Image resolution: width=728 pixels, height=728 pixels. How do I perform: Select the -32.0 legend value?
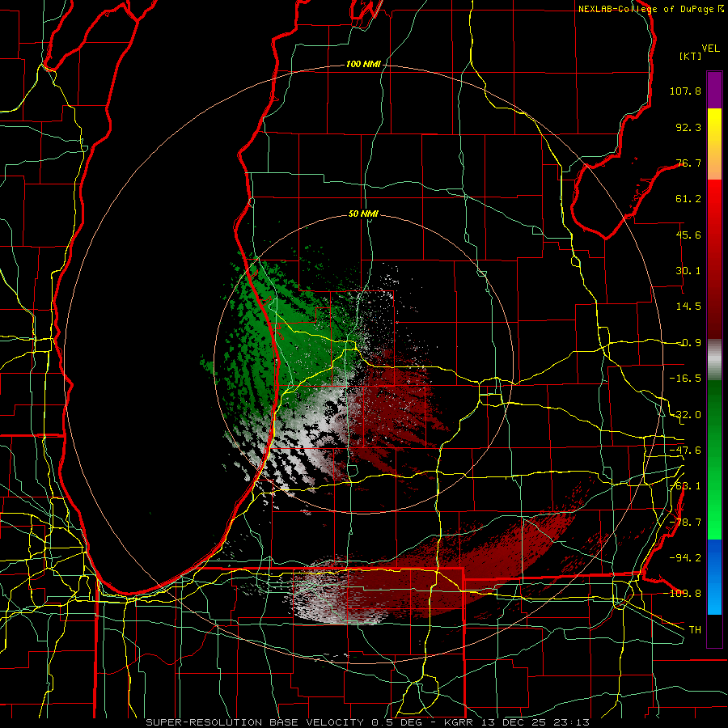coord(685,415)
